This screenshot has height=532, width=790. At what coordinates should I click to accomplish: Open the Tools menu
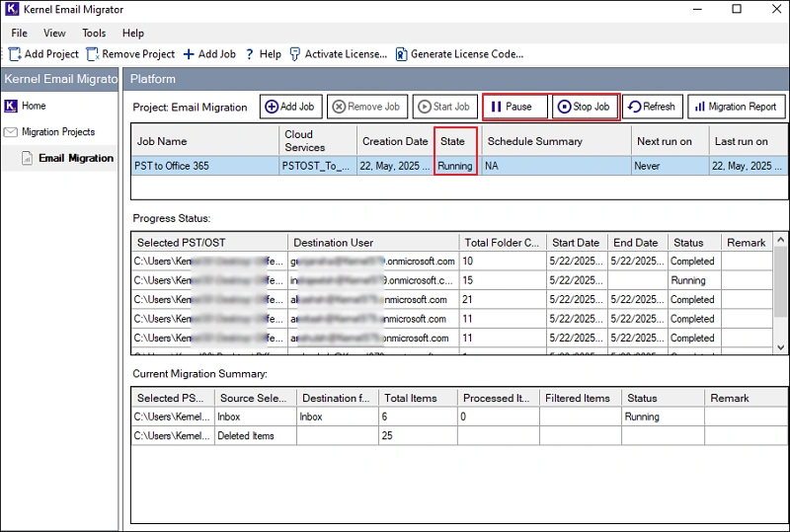pyautogui.click(x=94, y=34)
